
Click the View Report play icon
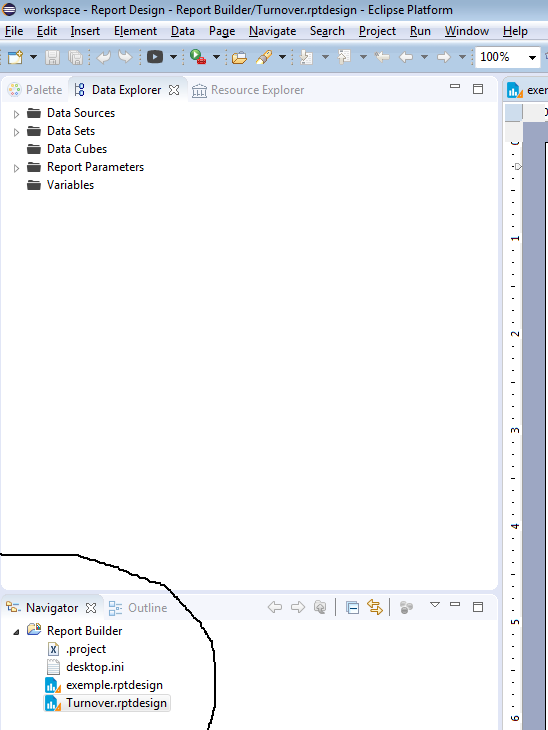point(155,57)
